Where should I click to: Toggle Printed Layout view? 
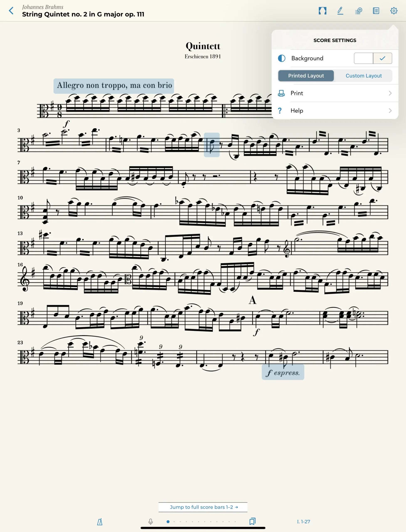tap(306, 76)
